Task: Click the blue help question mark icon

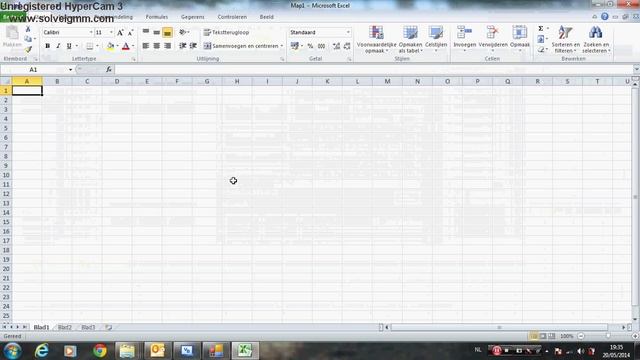Action: click(x=604, y=17)
